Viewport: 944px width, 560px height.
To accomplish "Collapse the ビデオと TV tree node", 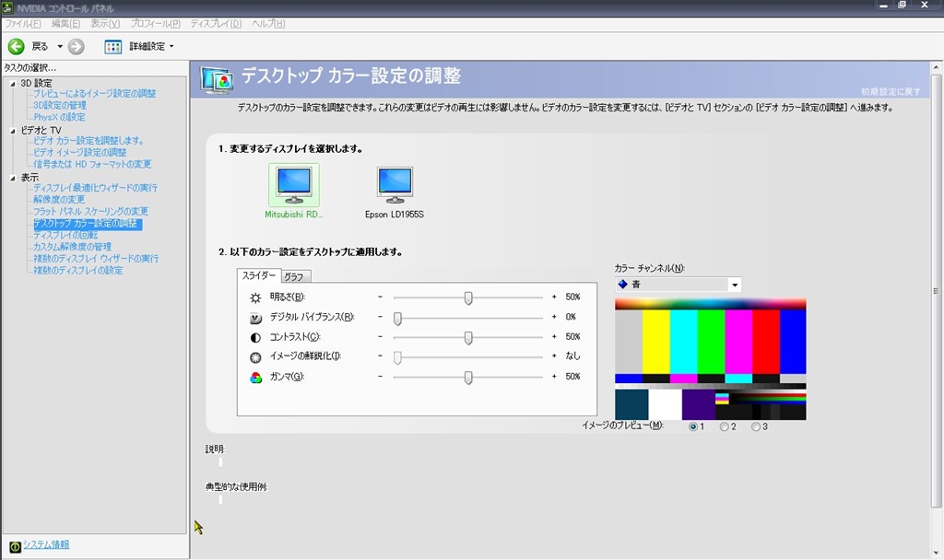I will (x=13, y=131).
